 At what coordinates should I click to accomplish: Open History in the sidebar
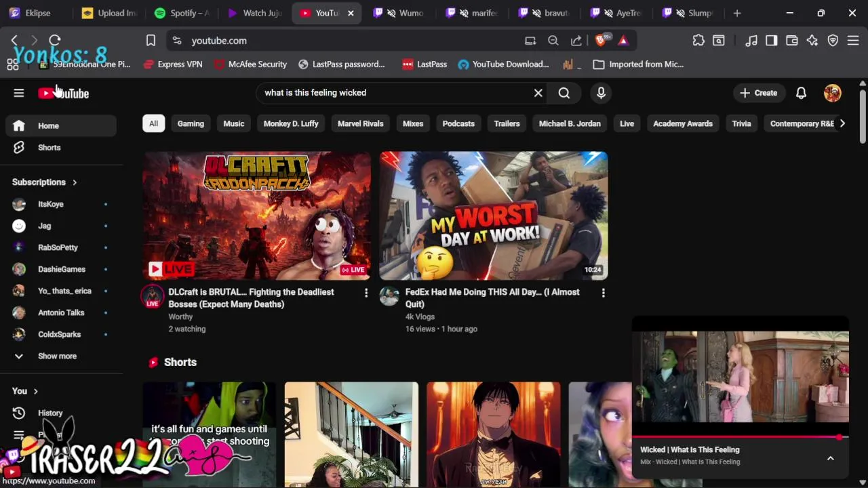tap(61, 413)
